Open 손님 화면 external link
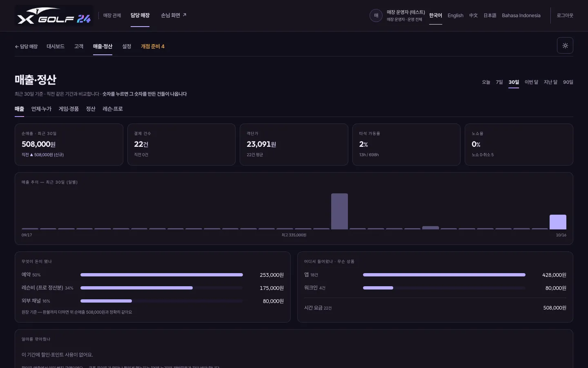 [x=174, y=16]
